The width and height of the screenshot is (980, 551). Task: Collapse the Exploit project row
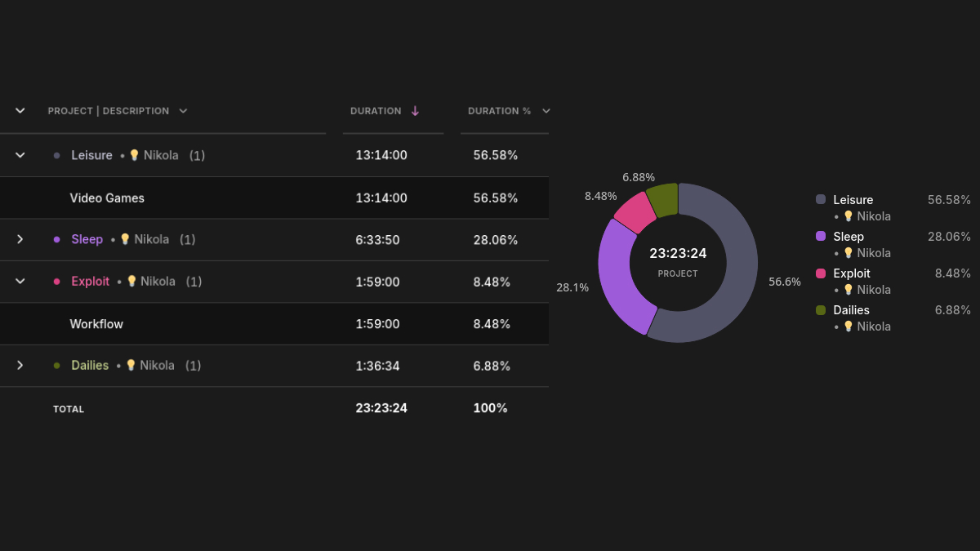pyautogui.click(x=20, y=281)
